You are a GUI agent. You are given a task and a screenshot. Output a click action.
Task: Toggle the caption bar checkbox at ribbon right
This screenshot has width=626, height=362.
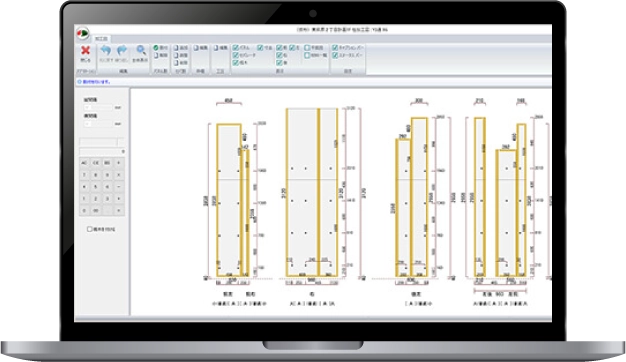[x=335, y=47]
